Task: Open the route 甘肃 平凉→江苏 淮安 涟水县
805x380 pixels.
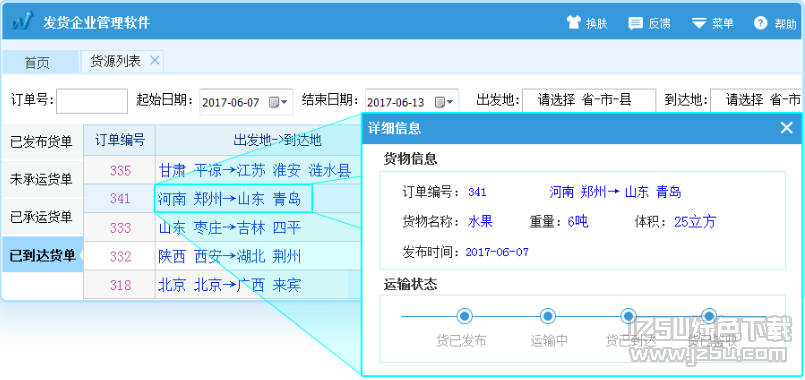Action: point(255,170)
